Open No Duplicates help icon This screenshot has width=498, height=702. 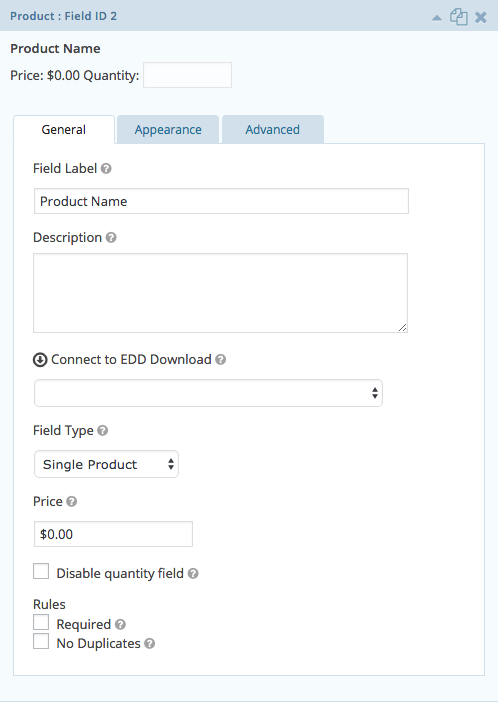150,643
